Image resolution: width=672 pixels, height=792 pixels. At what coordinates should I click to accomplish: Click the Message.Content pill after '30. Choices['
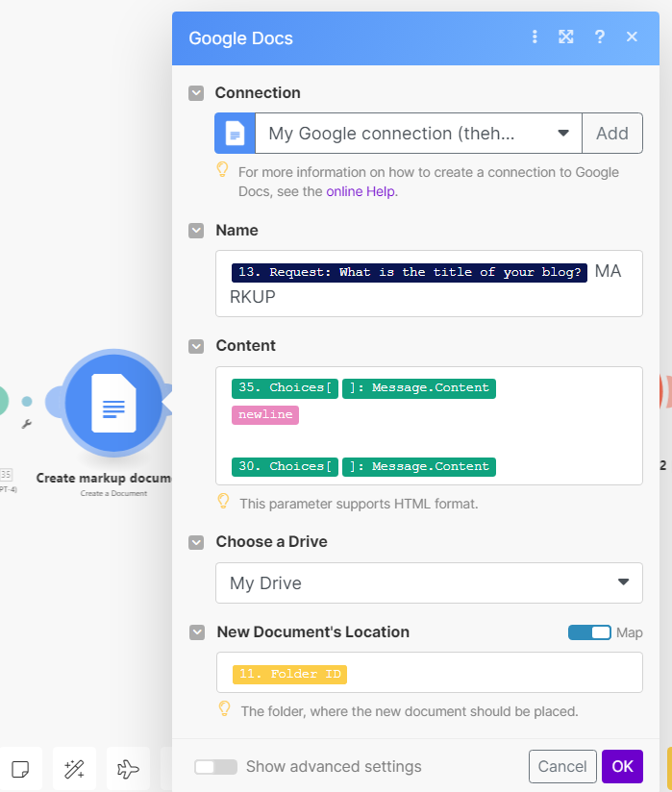coord(419,467)
